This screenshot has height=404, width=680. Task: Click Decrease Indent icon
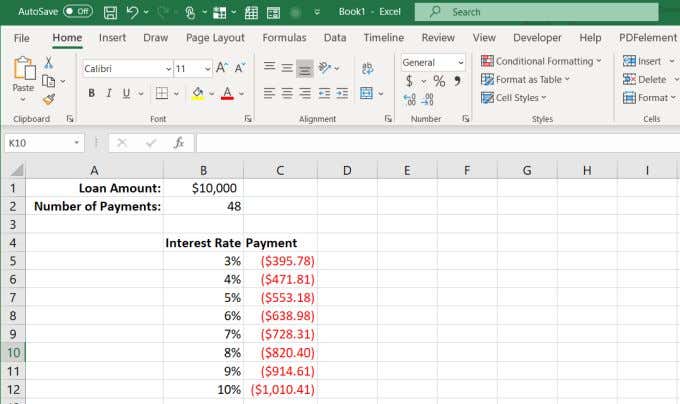(x=324, y=93)
